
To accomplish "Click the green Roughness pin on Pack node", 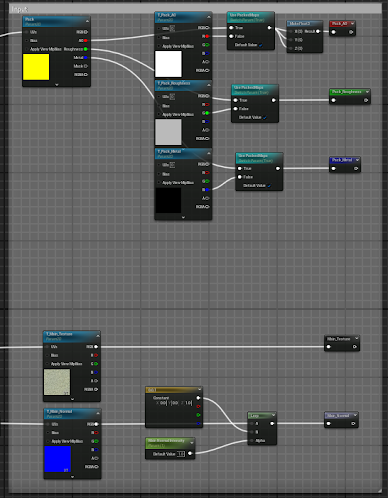I will (x=86, y=49).
